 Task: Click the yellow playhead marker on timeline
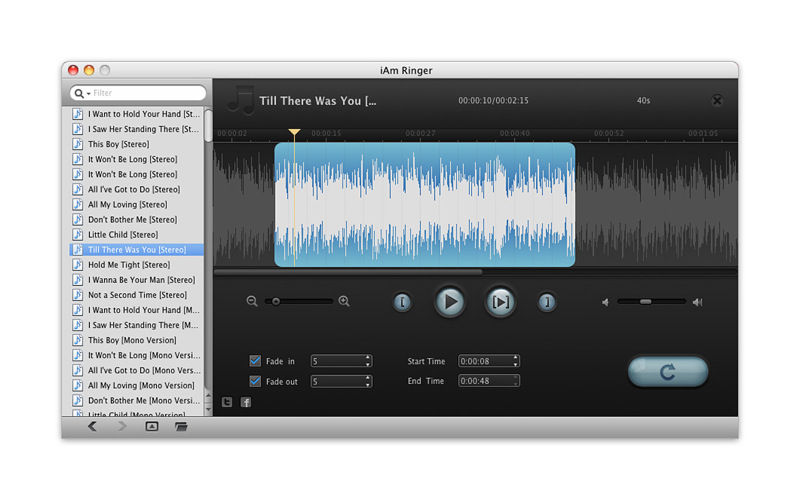pos(294,133)
